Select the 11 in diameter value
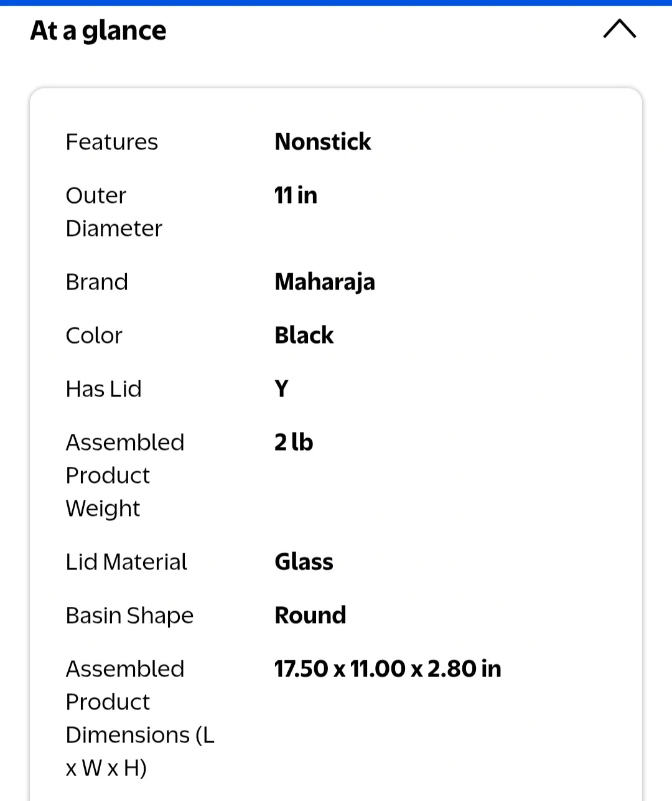This screenshot has height=801, width=672. [x=296, y=195]
